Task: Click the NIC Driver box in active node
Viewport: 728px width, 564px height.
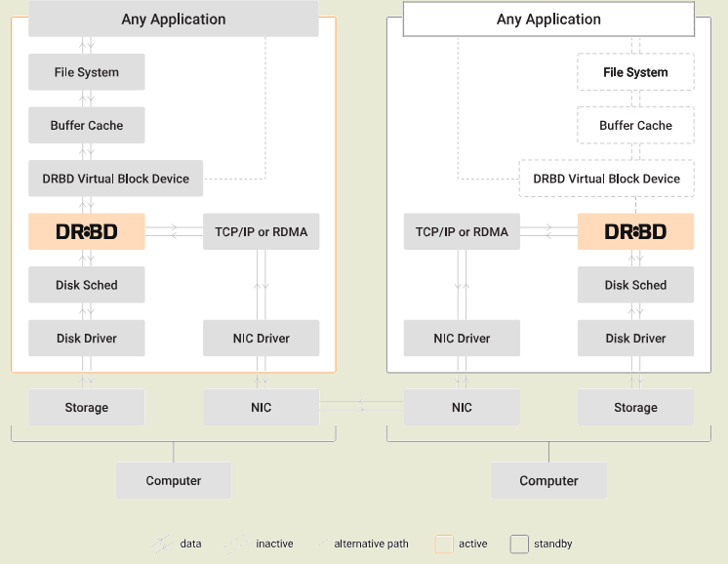Action: coord(261,339)
